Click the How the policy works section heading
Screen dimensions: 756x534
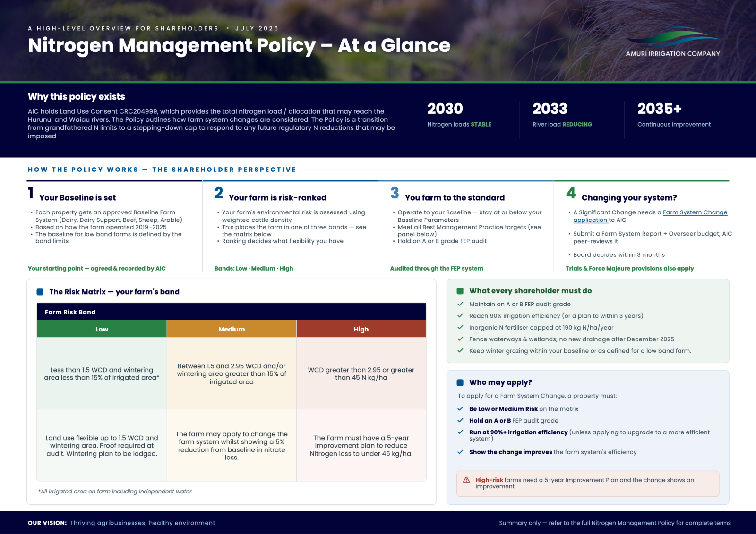click(162, 170)
